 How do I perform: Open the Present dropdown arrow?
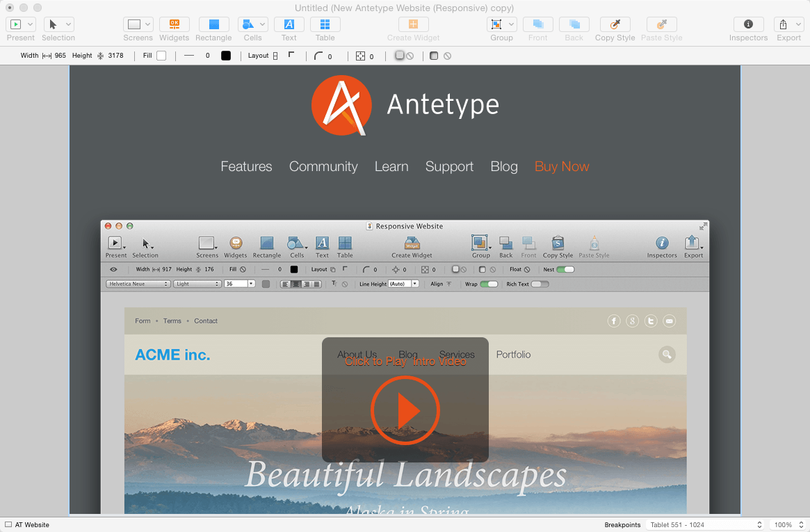point(31,24)
